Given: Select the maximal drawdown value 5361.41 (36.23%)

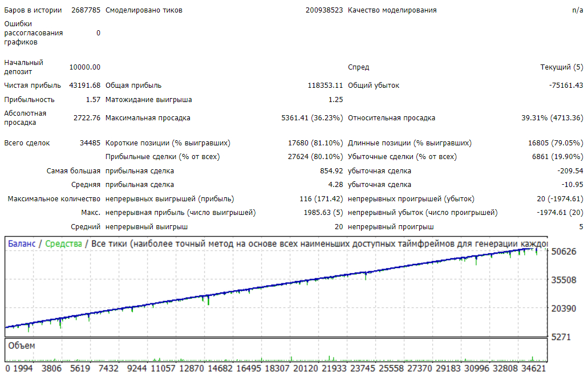Looking at the screenshot, I should [312, 118].
